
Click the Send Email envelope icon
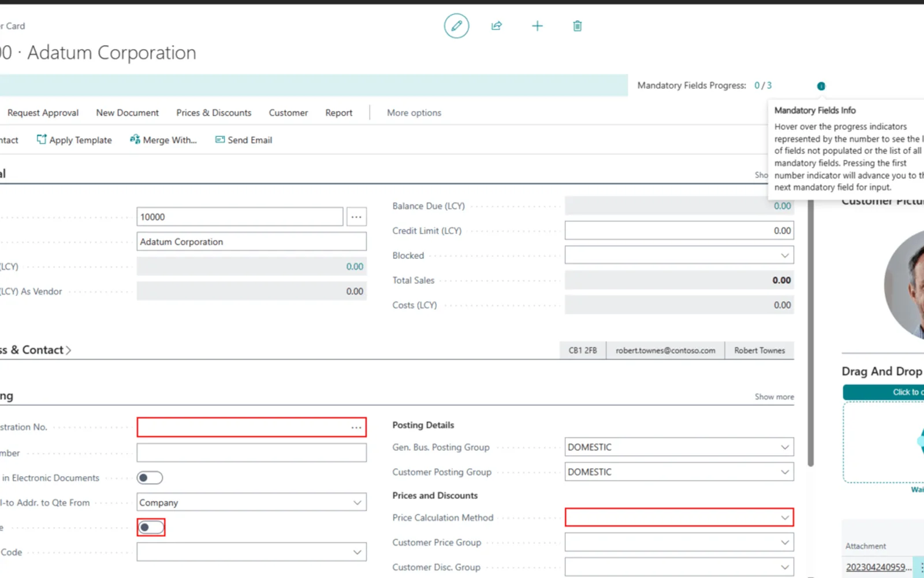click(220, 139)
